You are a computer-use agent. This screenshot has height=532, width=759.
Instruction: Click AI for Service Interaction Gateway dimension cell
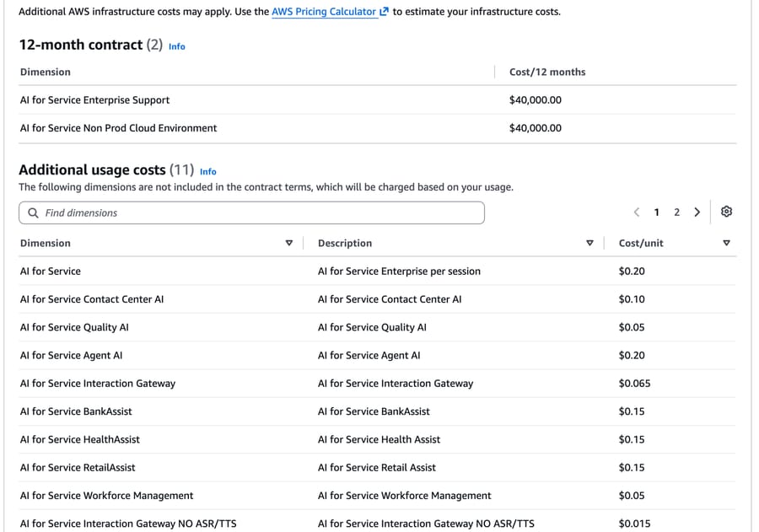98,384
